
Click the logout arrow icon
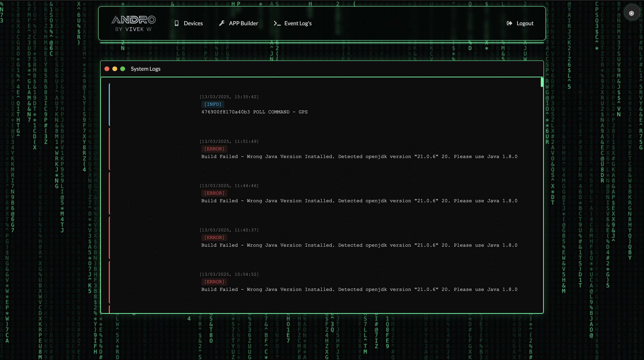click(509, 23)
